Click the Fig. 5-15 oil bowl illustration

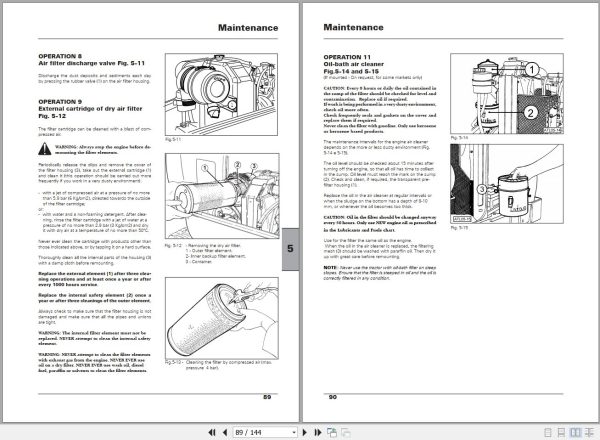pos(507,184)
